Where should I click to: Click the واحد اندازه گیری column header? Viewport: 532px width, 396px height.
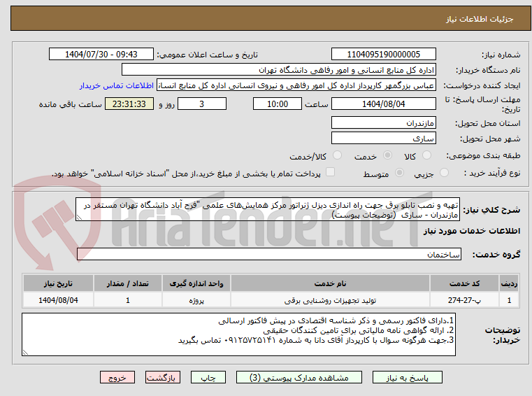(196, 283)
